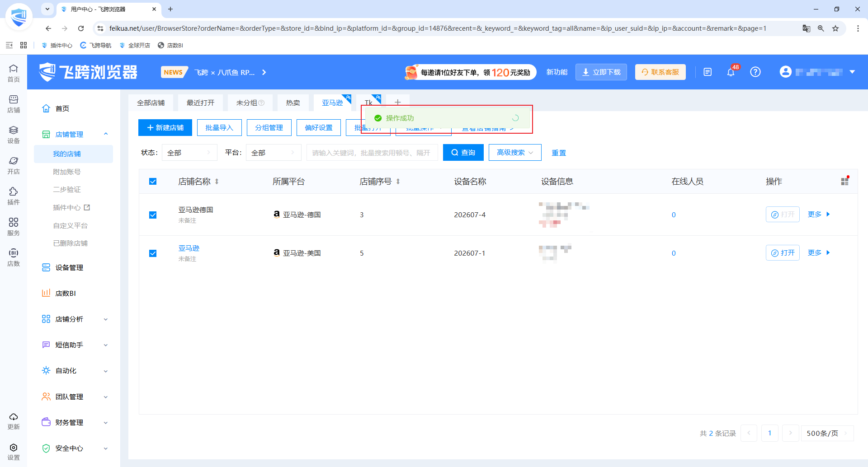The height and width of the screenshot is (467, 868).
Task: Click the 联系客服 button
Action: click(x=660, y=72)
